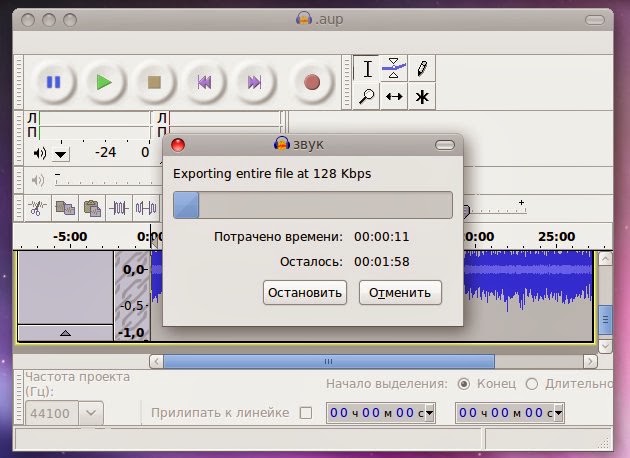Viewport: 630px width, 458px height.
Task: Select the I-beam Selection tool
Action: [367, 68]
